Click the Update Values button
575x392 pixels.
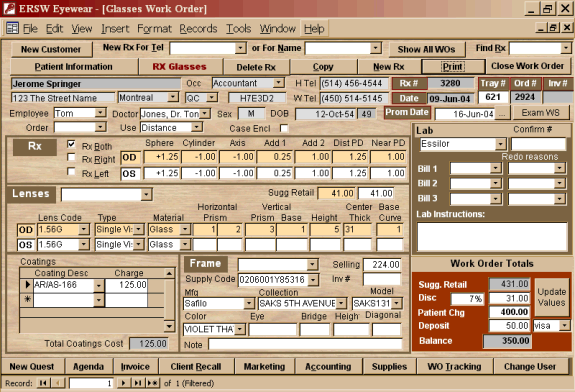point(552,297)
